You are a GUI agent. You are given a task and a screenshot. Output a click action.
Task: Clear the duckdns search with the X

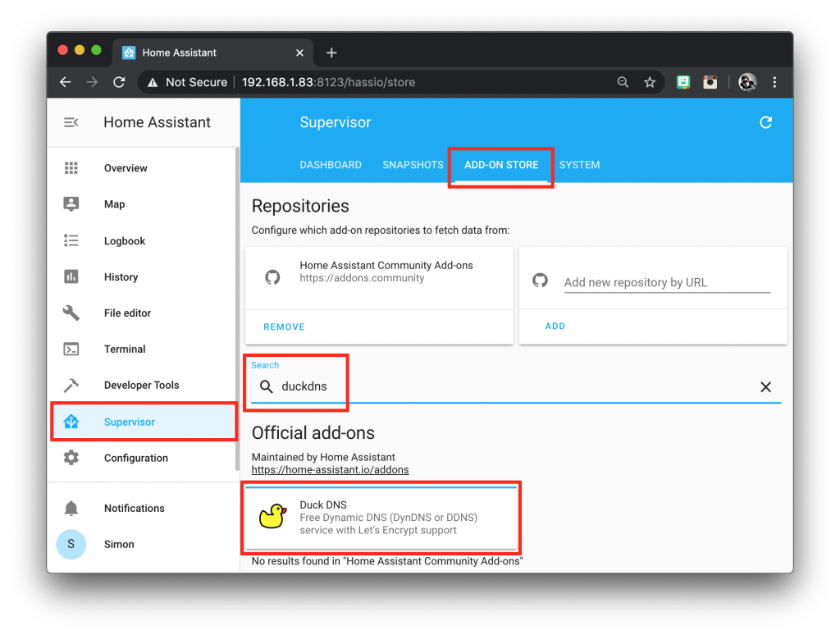coord(765,387)
